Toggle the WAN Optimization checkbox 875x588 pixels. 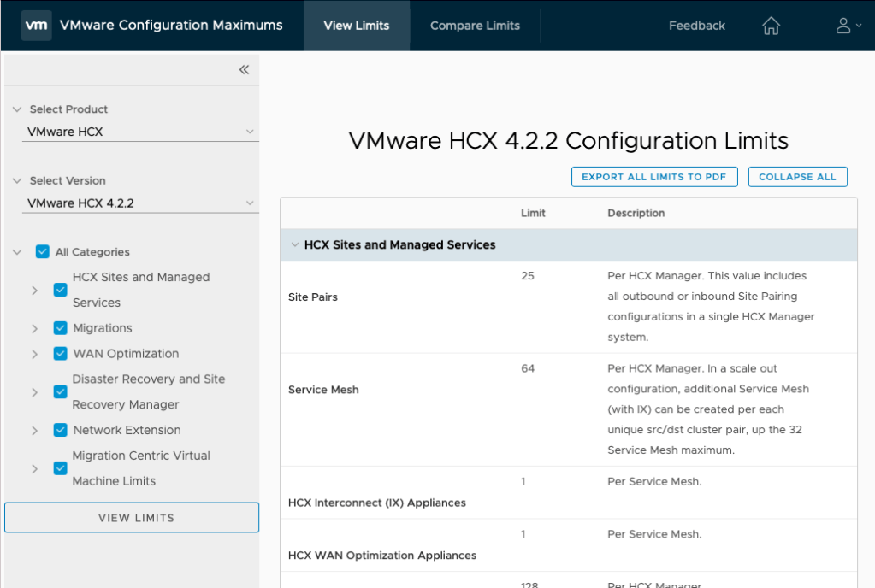point(60,354)
